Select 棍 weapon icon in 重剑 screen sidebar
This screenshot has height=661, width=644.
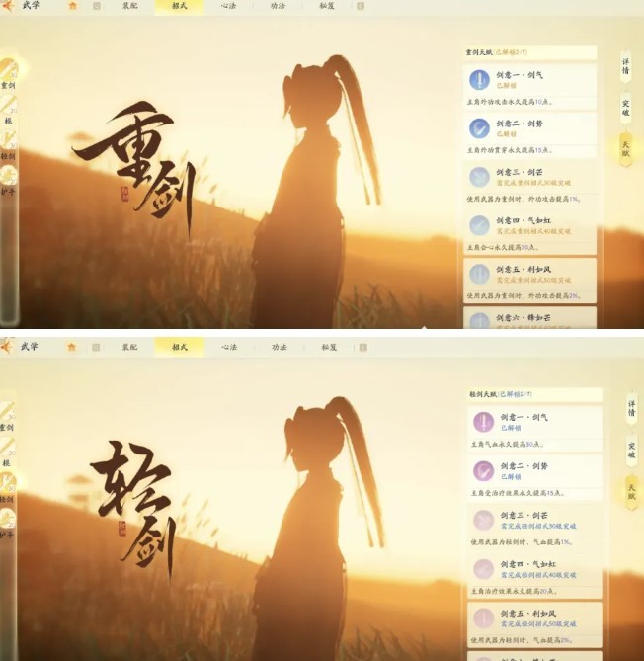tap(9, 105)
